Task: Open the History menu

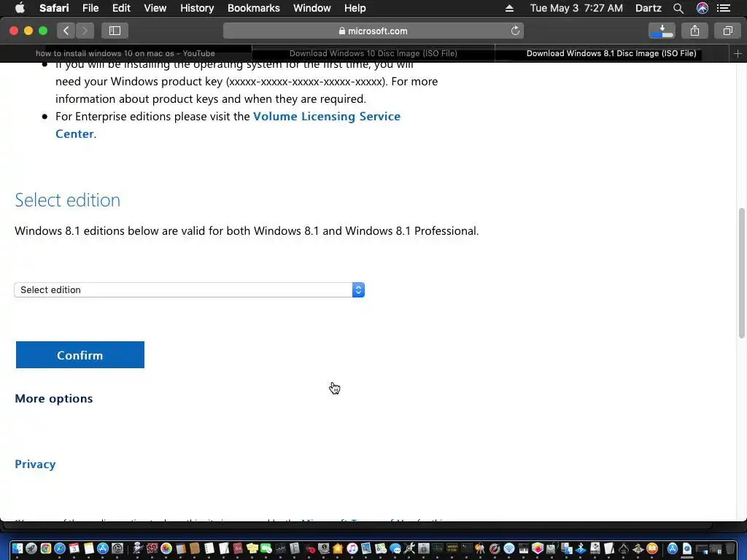Action: click(x=197, y=8)
